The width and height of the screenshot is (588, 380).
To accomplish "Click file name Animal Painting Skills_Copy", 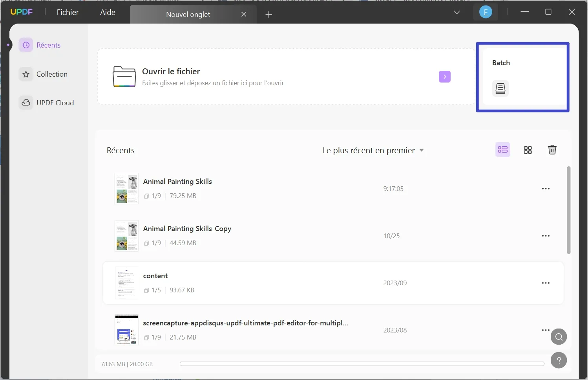I will pos(187,229).
